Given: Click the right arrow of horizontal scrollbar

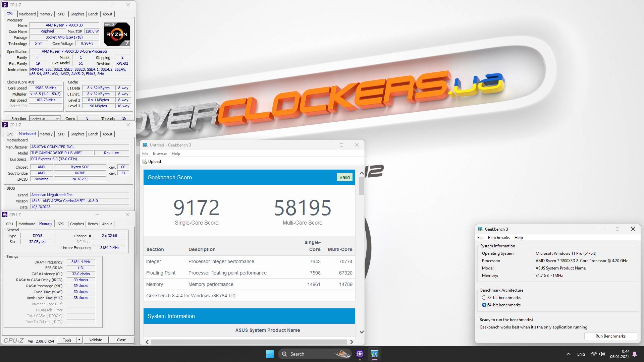Looking at the screenshot, I should pos(352,342).
